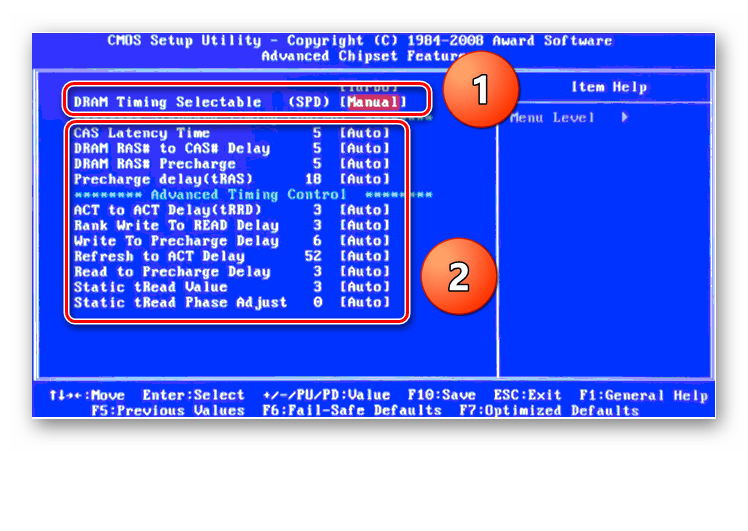748x531 pixels.
Task: Click the Item Help panel heading
Action: [609, 87]
